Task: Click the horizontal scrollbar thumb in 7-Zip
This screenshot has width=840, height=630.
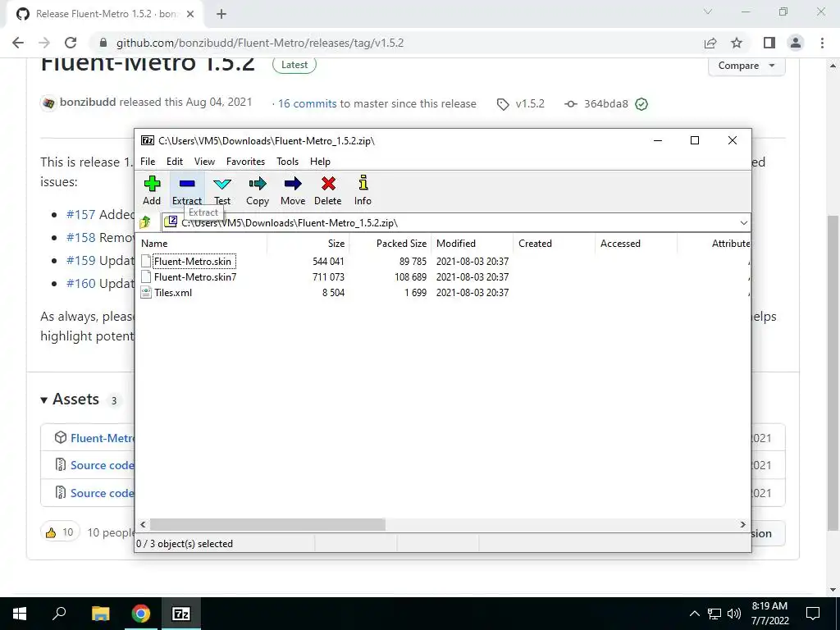Action: coord(267,524)
